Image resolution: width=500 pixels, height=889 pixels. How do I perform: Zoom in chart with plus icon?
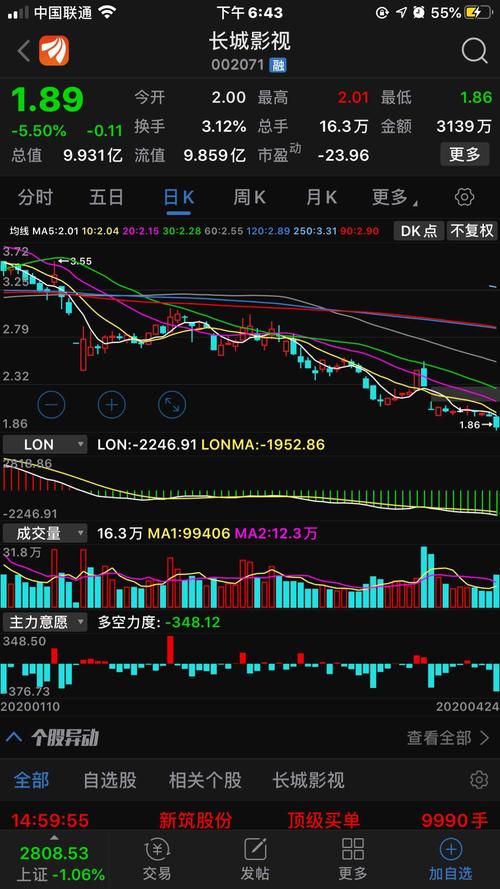click(112, 405)
